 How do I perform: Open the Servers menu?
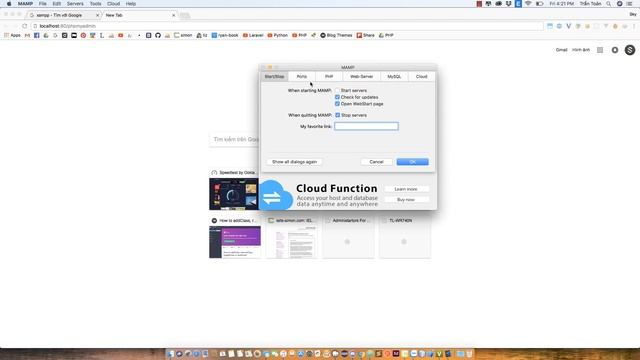click(x=75, y=4)
